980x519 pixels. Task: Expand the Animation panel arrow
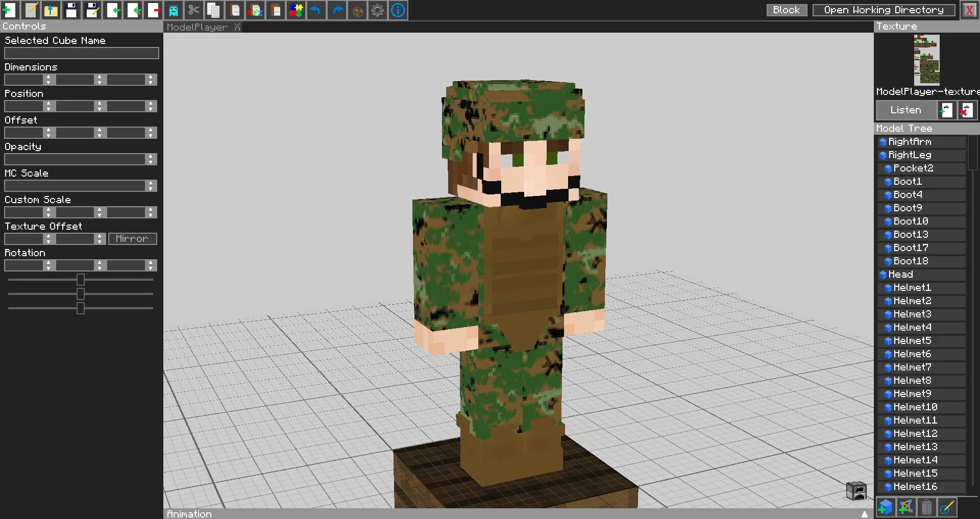point(864,514)
